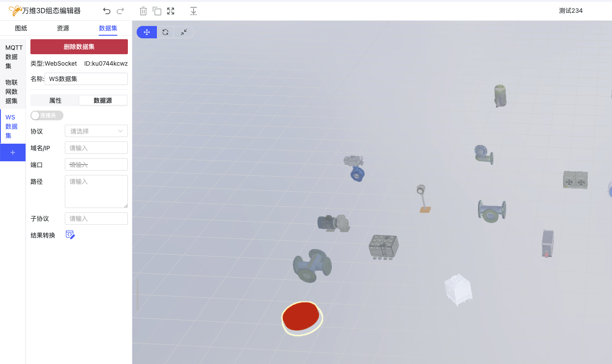Screen dimensions: 612x364
Task: Open the result conversion code editor
Action: pos(70,235)
